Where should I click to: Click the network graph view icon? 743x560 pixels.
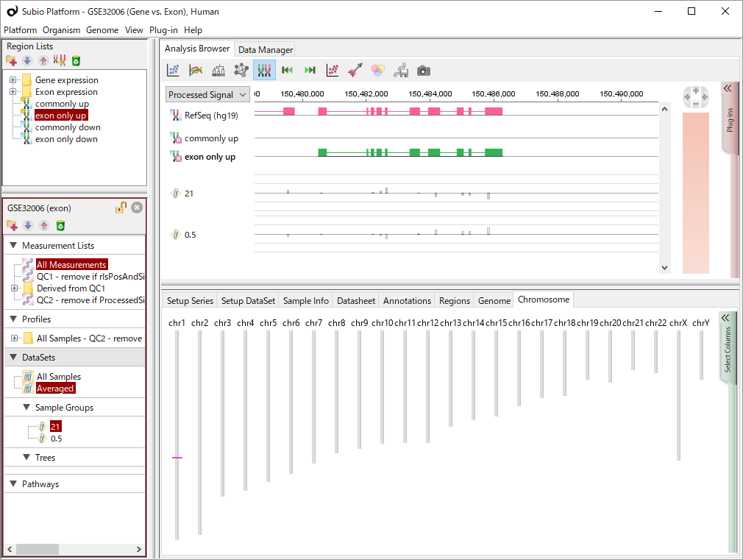(x=241, y=71)
